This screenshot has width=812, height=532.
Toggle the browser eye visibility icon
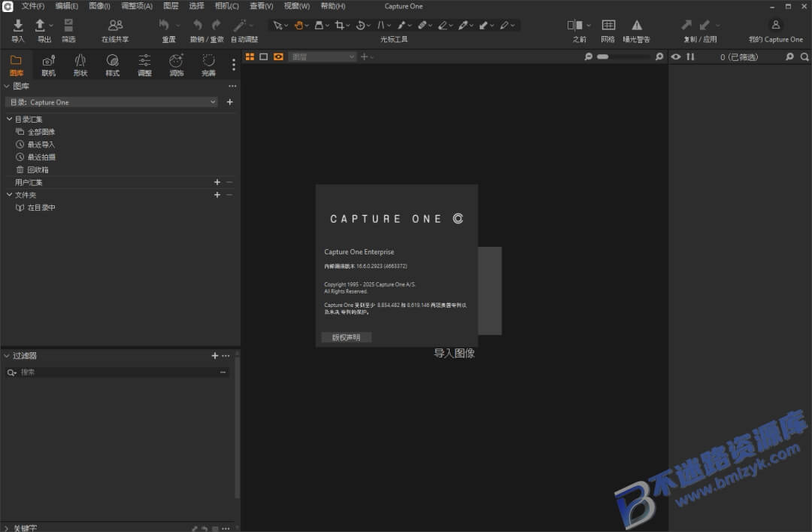pos(676,56)
